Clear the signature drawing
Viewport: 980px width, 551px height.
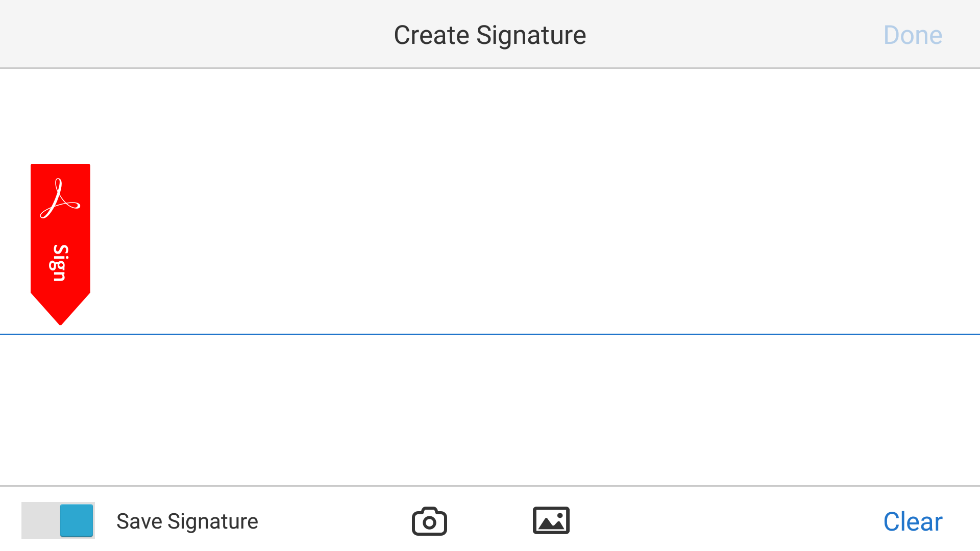(913, 521)
